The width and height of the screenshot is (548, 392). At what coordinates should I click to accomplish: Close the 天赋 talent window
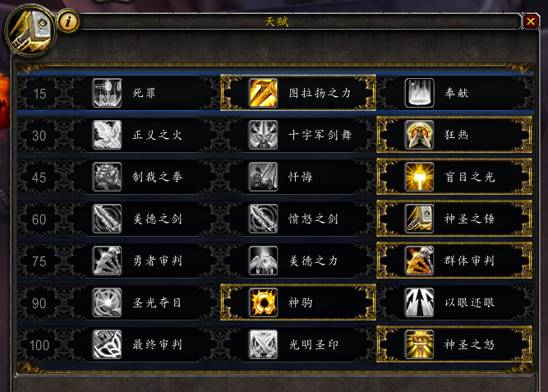pyautogui.click(x=531, y=21)
